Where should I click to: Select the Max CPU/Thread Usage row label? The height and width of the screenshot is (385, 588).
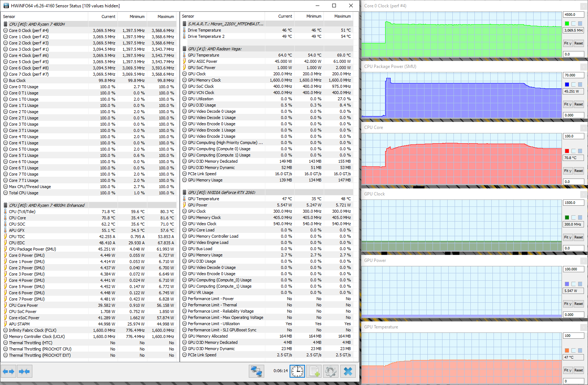tap(30, 187)
